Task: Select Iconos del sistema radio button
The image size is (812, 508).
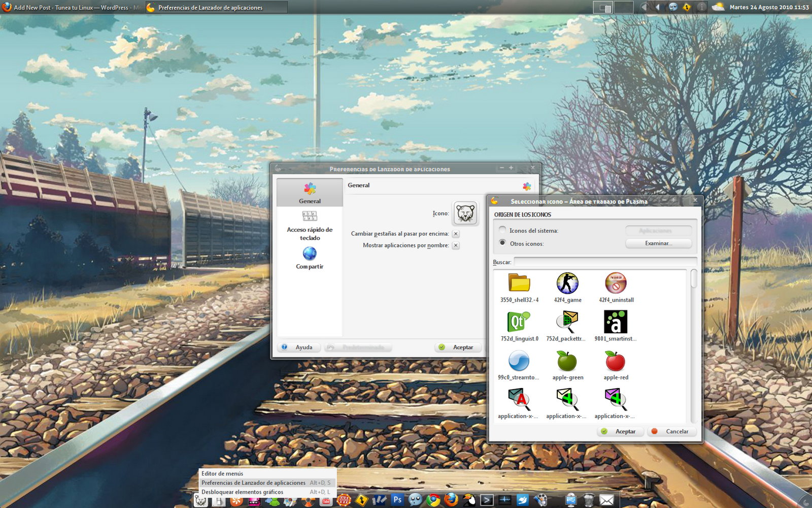Action: click(502, 230)
